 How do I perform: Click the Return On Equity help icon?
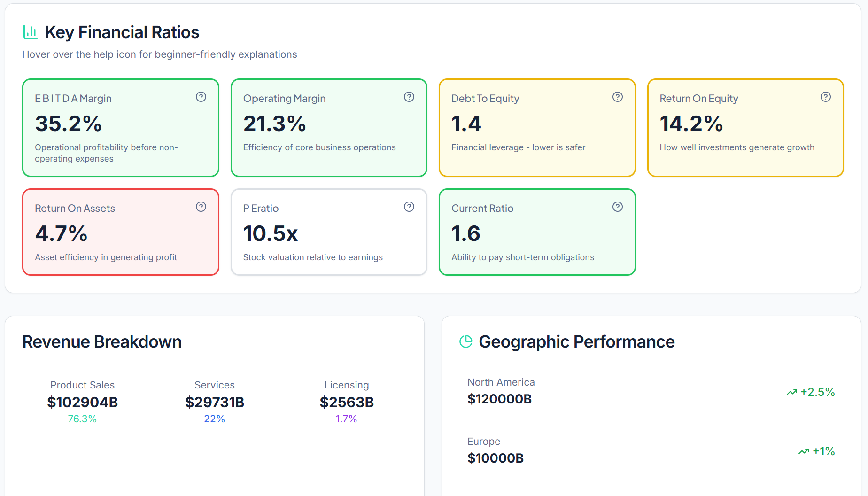[826, 97]
